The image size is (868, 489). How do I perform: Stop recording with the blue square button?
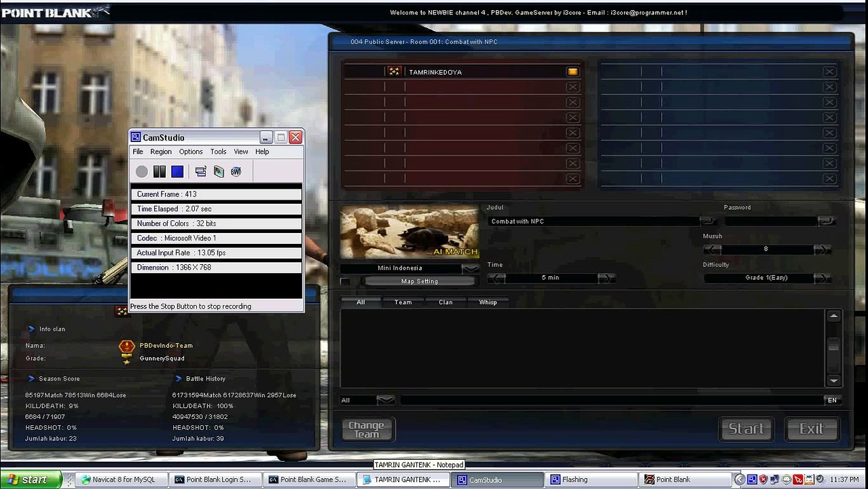[177, 172]
